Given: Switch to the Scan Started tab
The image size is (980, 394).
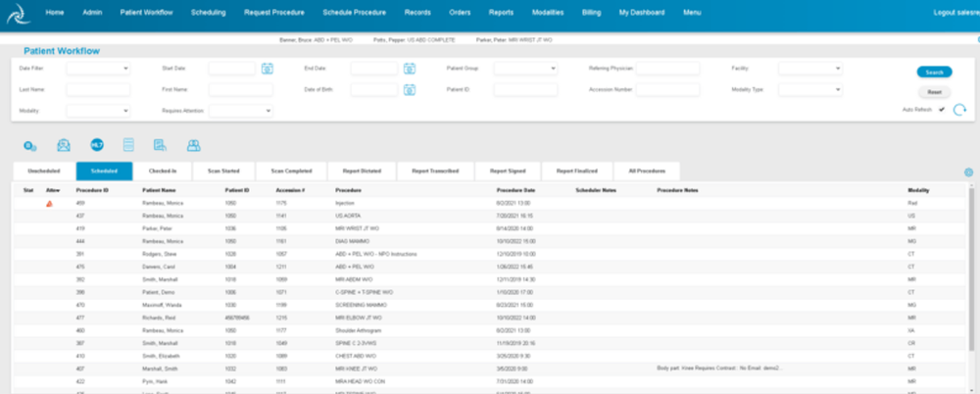Looking at the screenshot, I should [223, 172].
